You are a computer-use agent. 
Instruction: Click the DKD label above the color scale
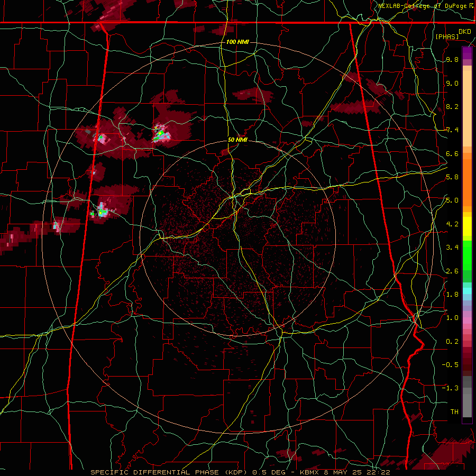465,32
